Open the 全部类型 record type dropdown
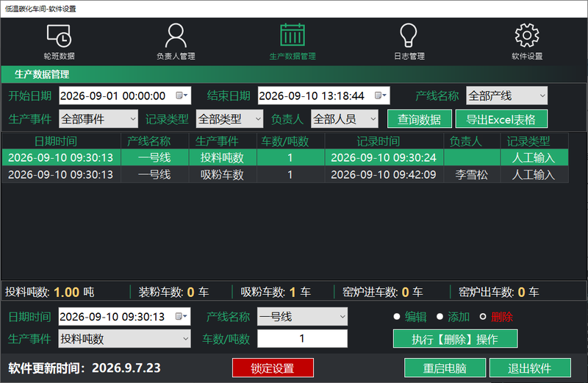This screenshot has height=383, width=588. pos(229,119)
